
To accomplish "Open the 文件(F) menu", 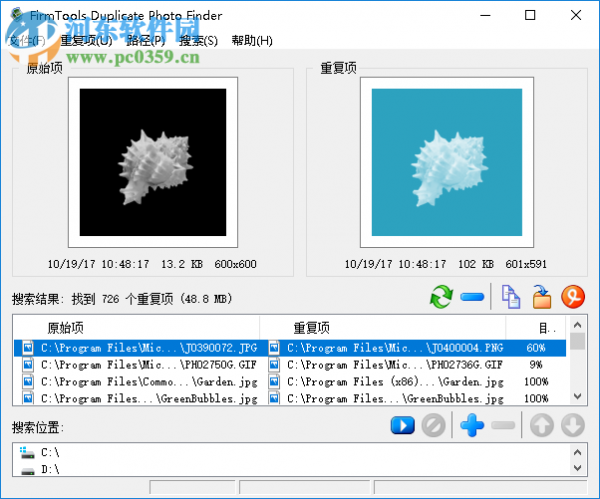I will tap(27, 40).
